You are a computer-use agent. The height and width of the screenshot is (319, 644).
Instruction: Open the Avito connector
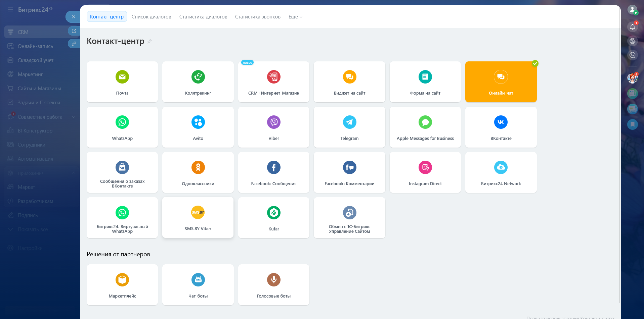(198, 127)
